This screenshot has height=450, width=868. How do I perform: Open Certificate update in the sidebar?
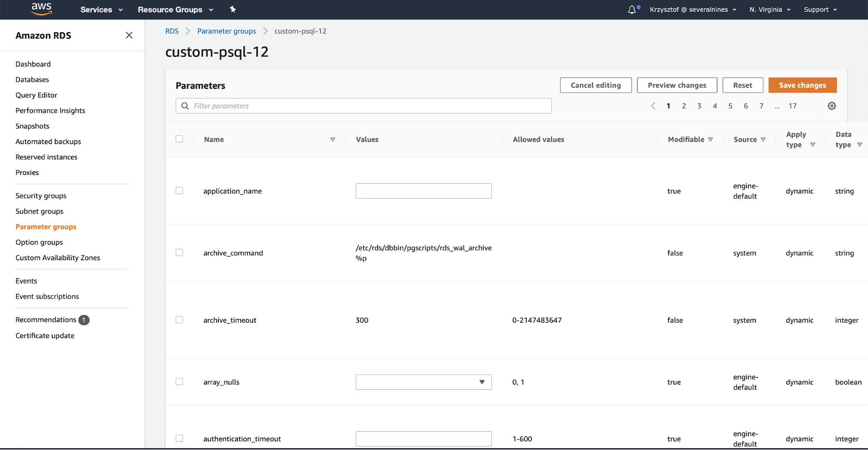pyautogui.click(x=45, y=335)
